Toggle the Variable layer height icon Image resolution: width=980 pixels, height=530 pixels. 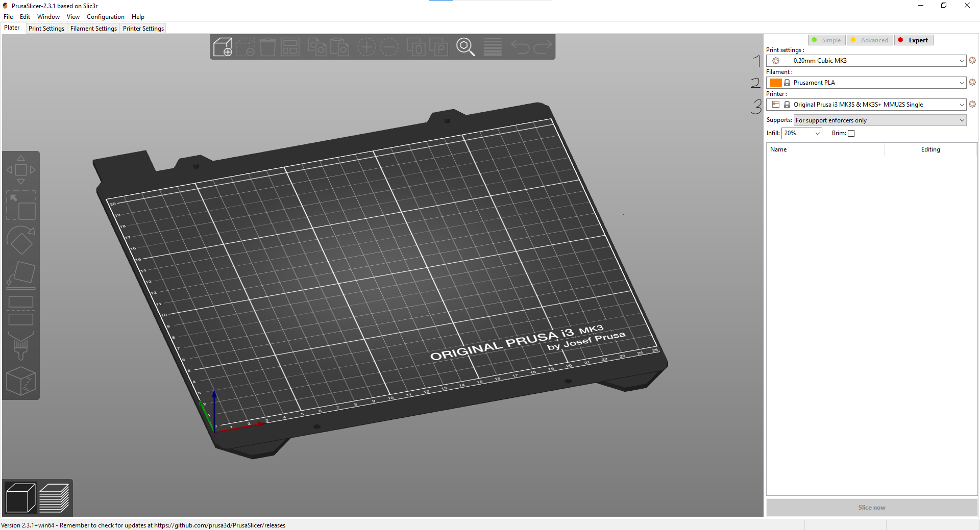tap(493, 47)
